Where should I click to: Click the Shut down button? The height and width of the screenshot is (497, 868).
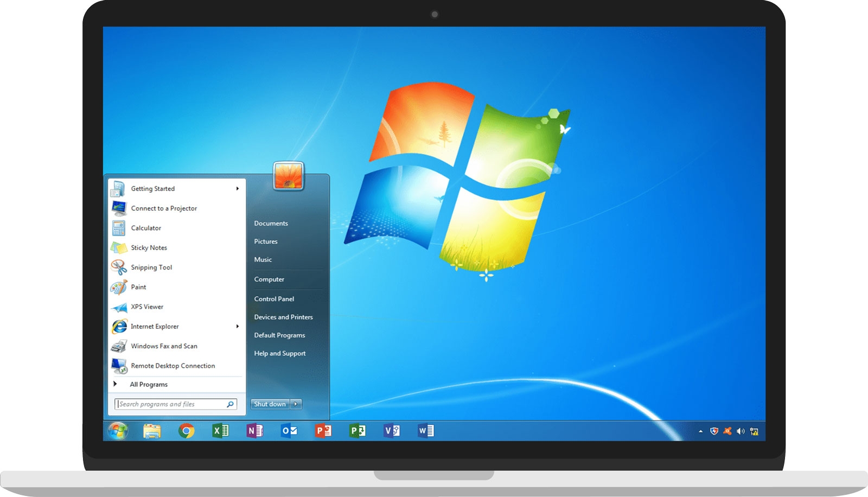(x=270, y=404)
